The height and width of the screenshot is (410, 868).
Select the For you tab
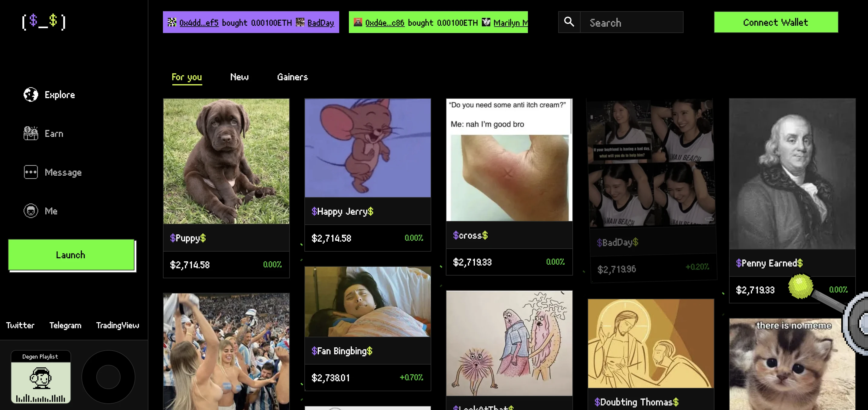[187, 78]
